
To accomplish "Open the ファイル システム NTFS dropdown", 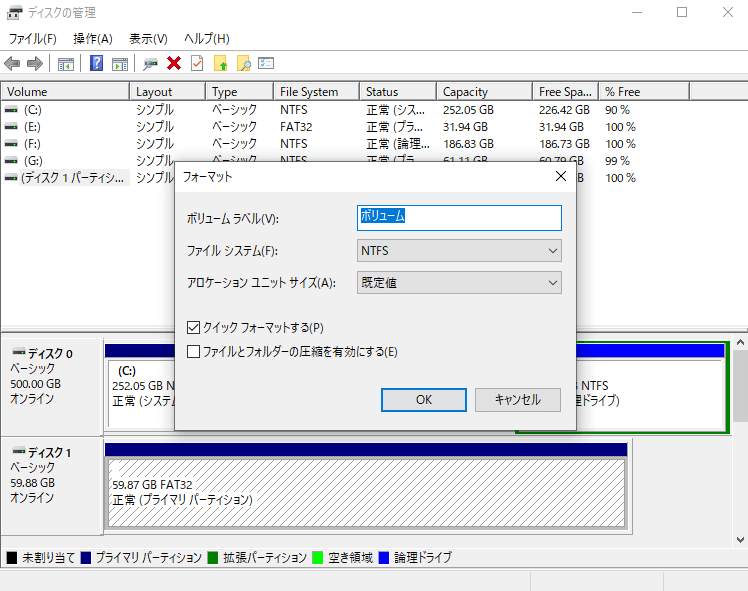I will pos(459,250).
